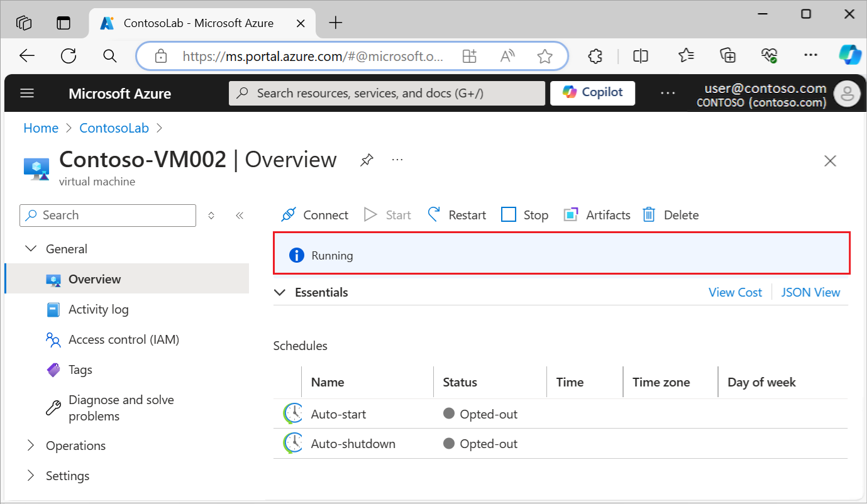
Task: Open the browser workspaces icon
Action: (24, 23)
